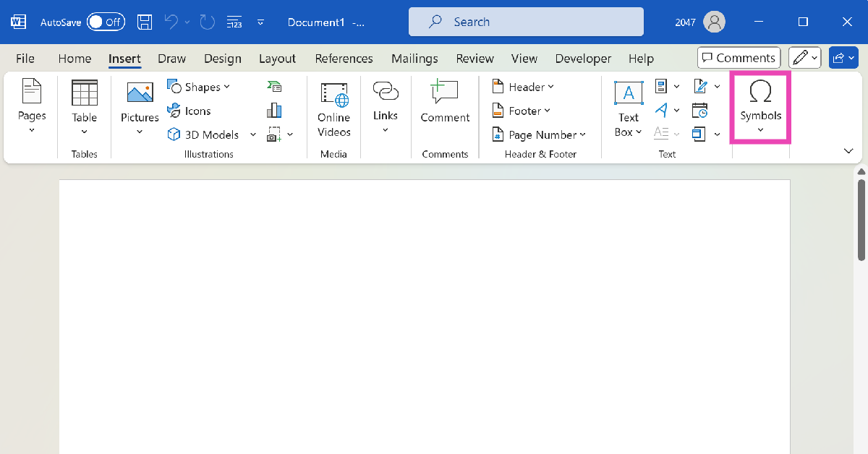This screenshot has height=454, width=868.
Task: Click the Comments button at top right
Action: (739, 58)
